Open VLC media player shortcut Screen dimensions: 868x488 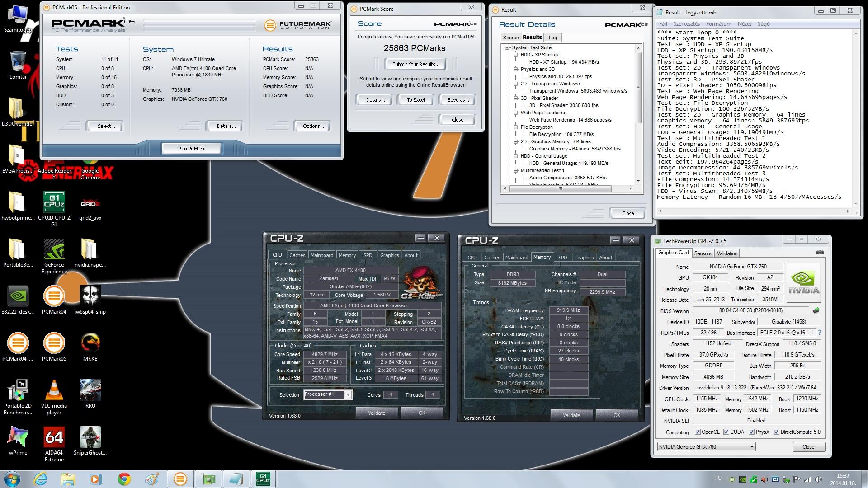point(54,397)
